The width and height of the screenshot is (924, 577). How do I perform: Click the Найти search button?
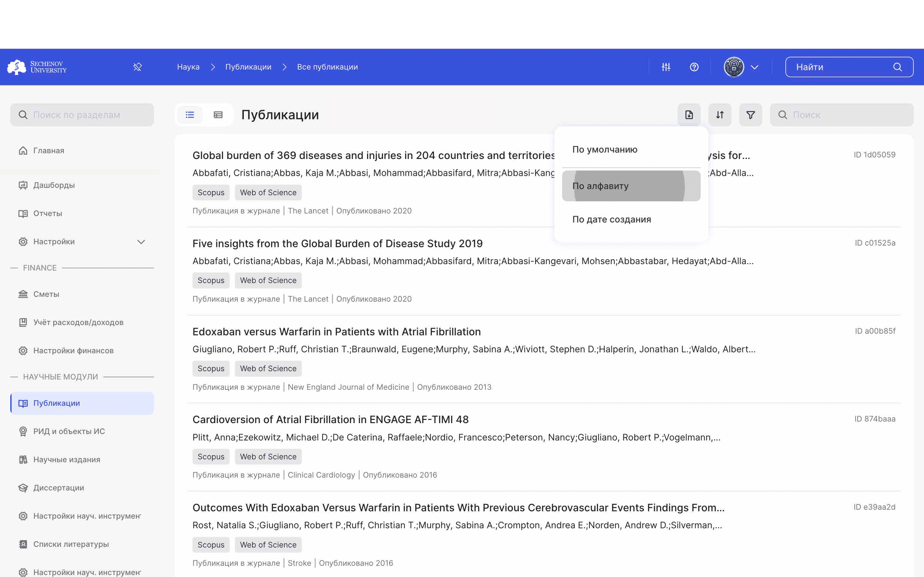pyautogui.click(x=898, y=66)
